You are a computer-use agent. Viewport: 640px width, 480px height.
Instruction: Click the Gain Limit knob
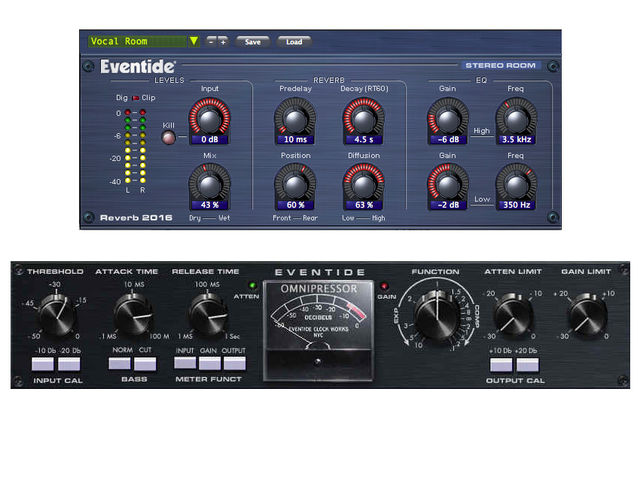coord(587,316)
